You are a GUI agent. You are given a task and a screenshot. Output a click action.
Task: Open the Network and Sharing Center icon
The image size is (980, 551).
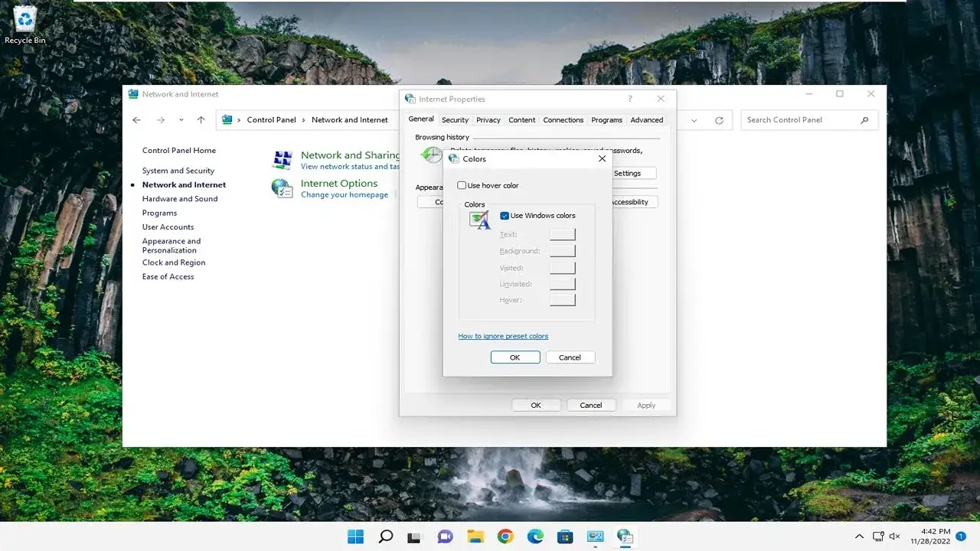click(283, 159)
